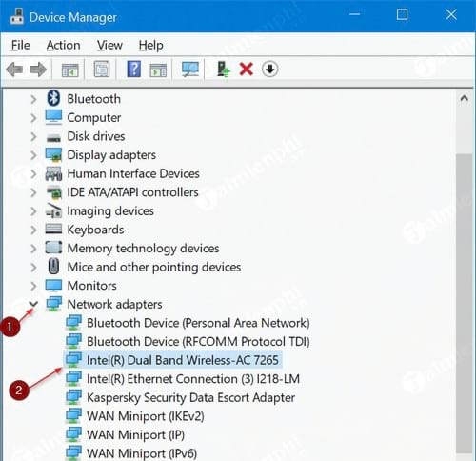Screen dimensions: 476x461
Task: Open the Properties toolbar icon
Action: point(102,69)
